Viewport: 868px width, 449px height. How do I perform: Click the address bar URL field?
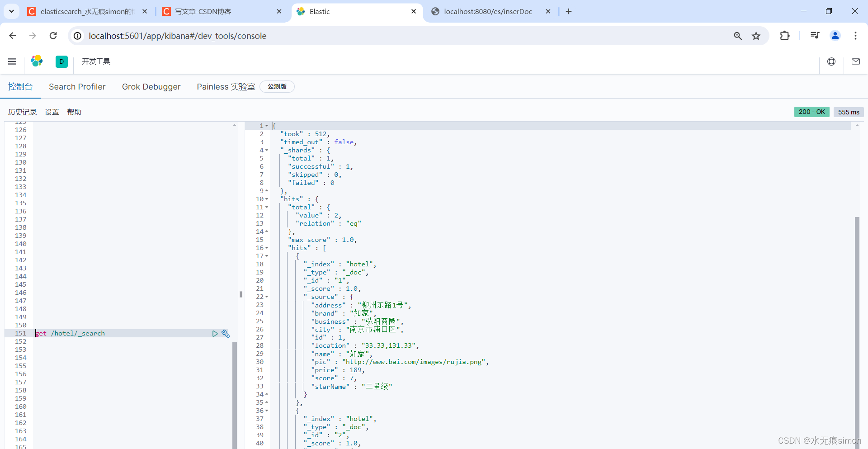click(407, 36)
